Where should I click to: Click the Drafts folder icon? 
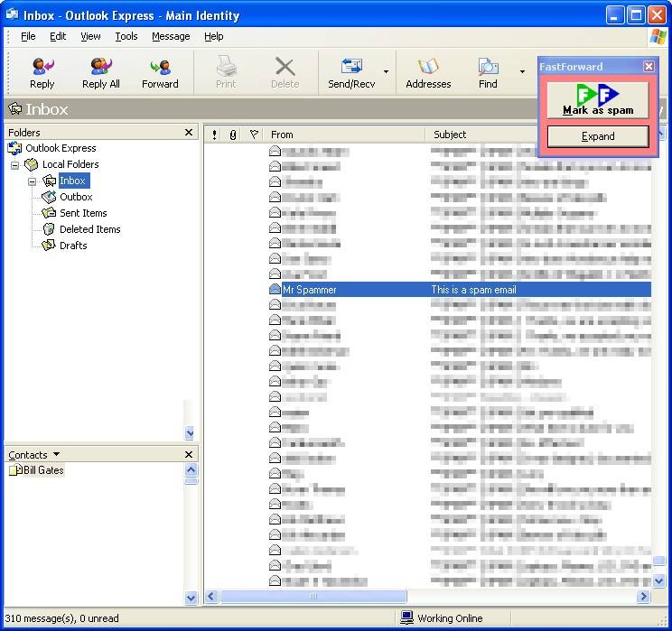coord(49,246)
